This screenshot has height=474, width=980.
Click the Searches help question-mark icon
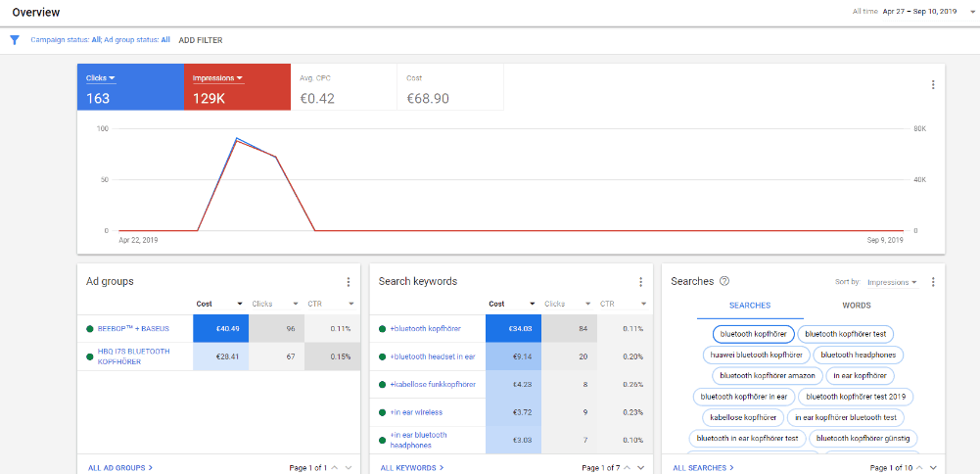pyautogui.click(x=724, y=281)
